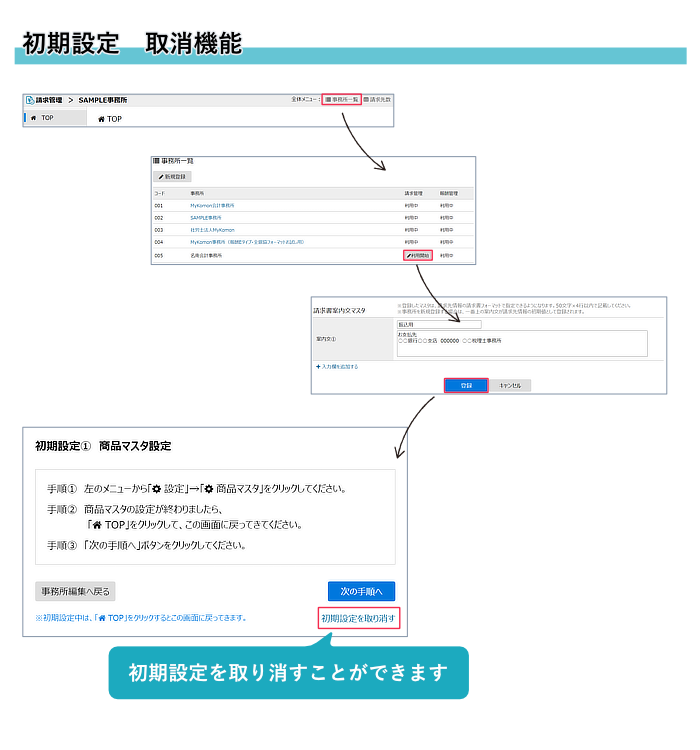The image size is (700, 750).
Task: Click the 請求管理 logo icon
Action: (30, 100)
